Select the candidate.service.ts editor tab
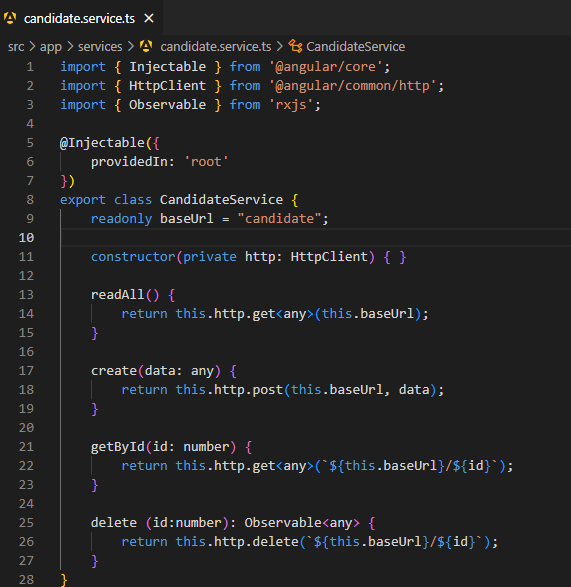Screen dimensions: 571x587 [81, 18]
